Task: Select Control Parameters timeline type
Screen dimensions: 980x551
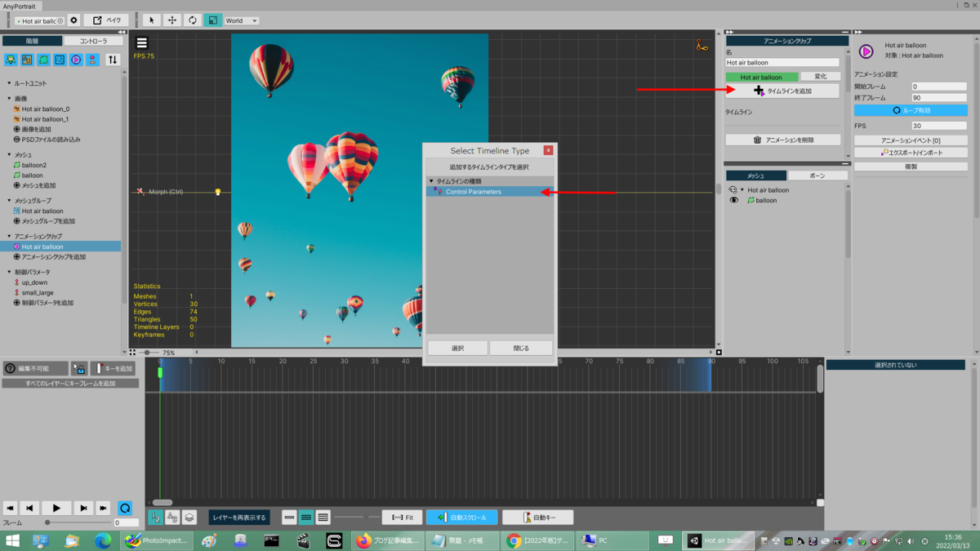Action: tap(490, 192)
